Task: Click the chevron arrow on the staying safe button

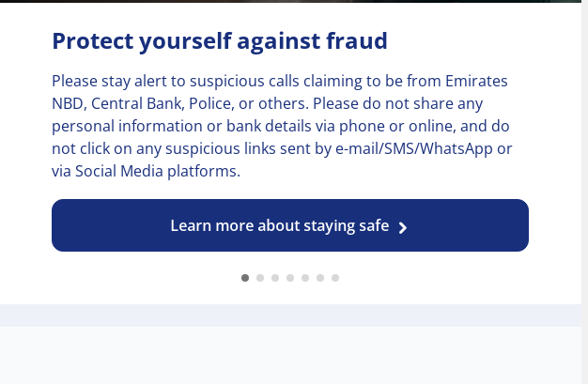Action: pos(403,227)
